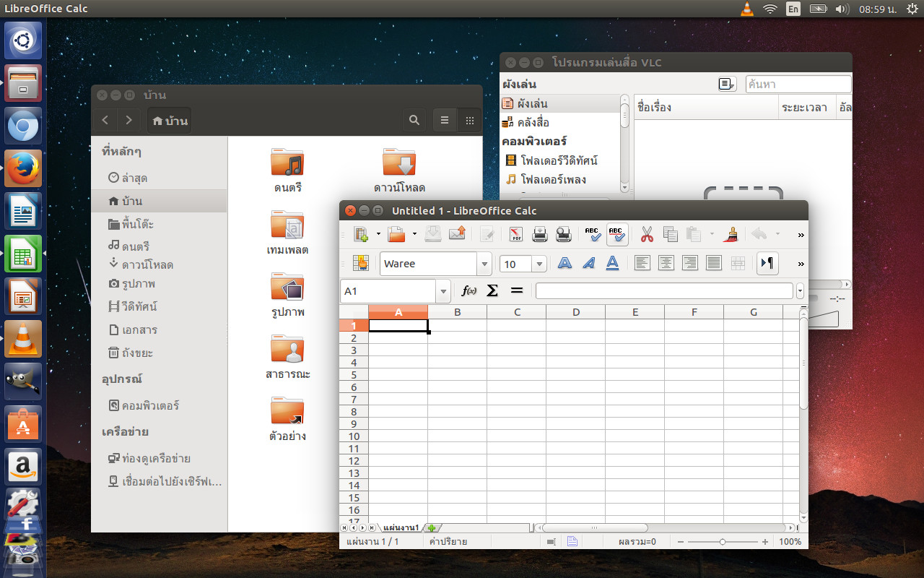Image resolution: width=924 pixels, height=578 pixels.
Task: Open the ตัวอย่าง folder shortcut
Action: [287, 411]
